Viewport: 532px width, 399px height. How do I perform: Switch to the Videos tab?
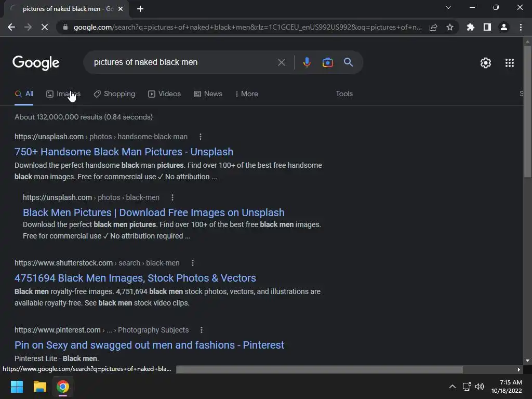[x=165, y=94]
